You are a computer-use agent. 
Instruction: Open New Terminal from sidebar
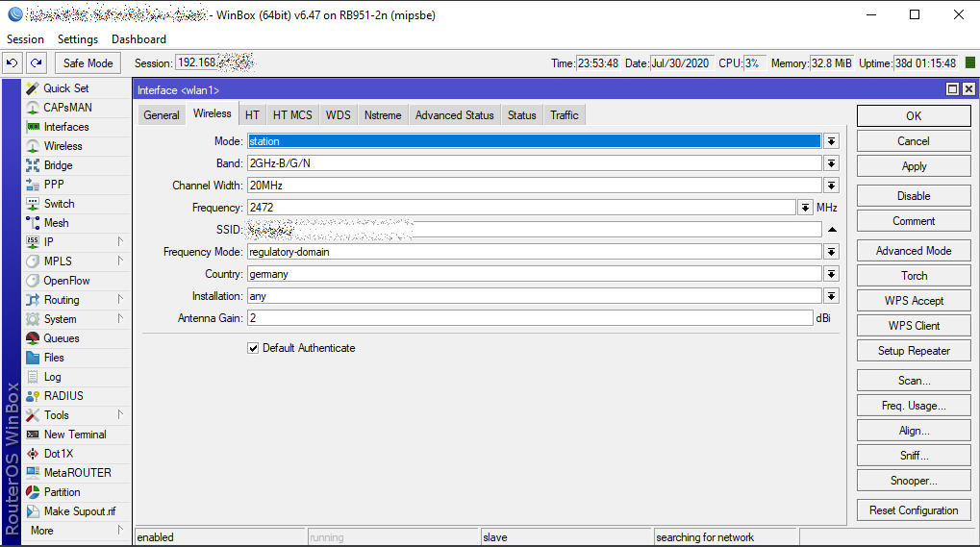pos(75,435)
